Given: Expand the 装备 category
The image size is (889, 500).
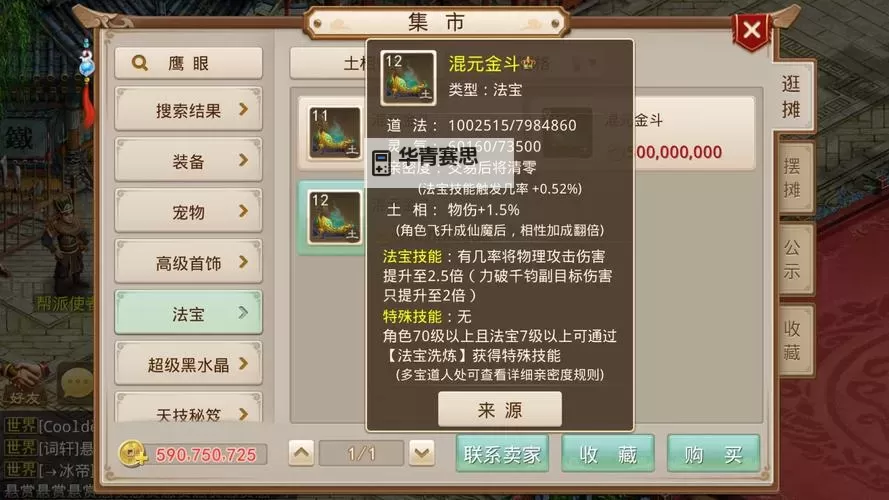Looking at the screenshot, I should coord(188,160).
